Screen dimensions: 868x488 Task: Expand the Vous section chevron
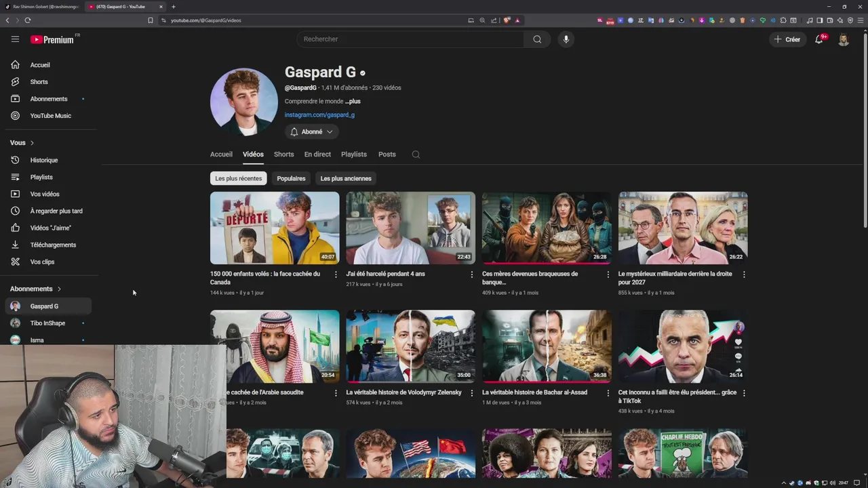(x=32, y=143)
